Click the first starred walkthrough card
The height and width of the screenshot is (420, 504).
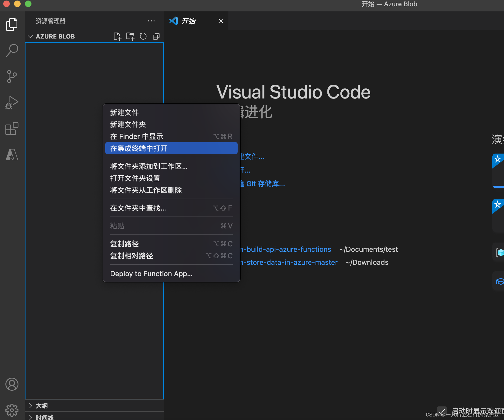tap(498, 171)
